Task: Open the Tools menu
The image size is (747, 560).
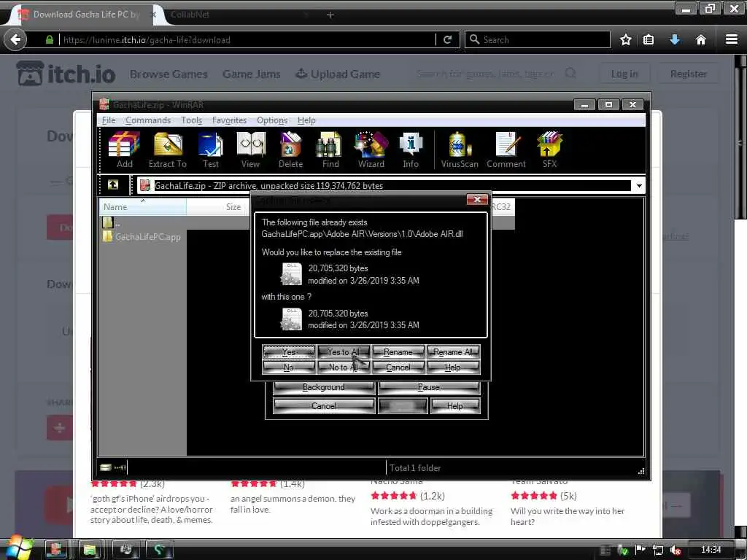Action: [x=192, y=120]
